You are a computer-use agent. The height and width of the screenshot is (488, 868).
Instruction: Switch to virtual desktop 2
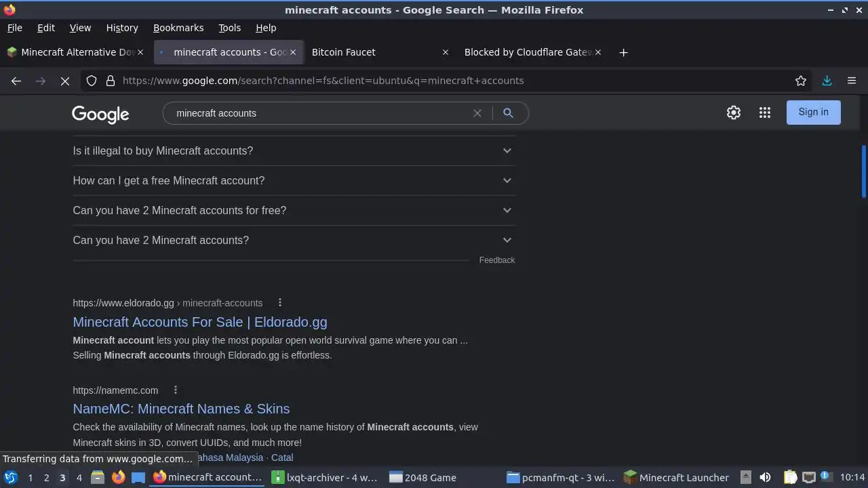pyautogui.click(x=46, y=477)
